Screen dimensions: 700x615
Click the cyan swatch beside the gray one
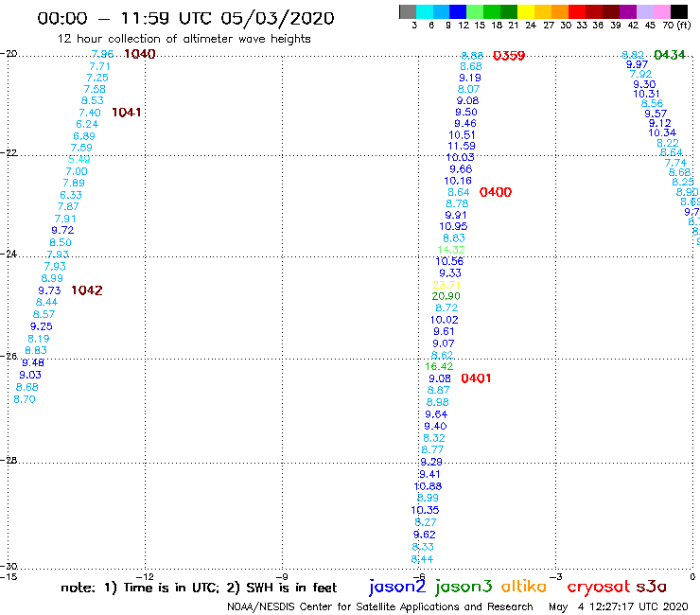click(425, 11)
